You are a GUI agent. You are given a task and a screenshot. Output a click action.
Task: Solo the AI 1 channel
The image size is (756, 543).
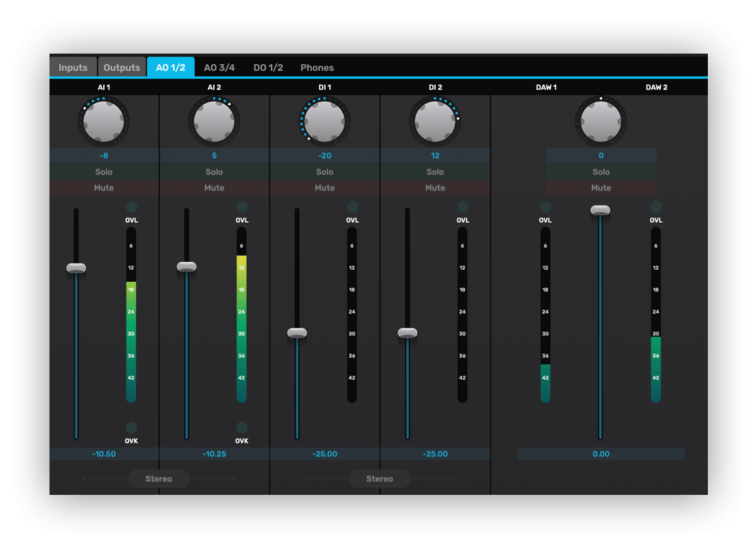104,172
